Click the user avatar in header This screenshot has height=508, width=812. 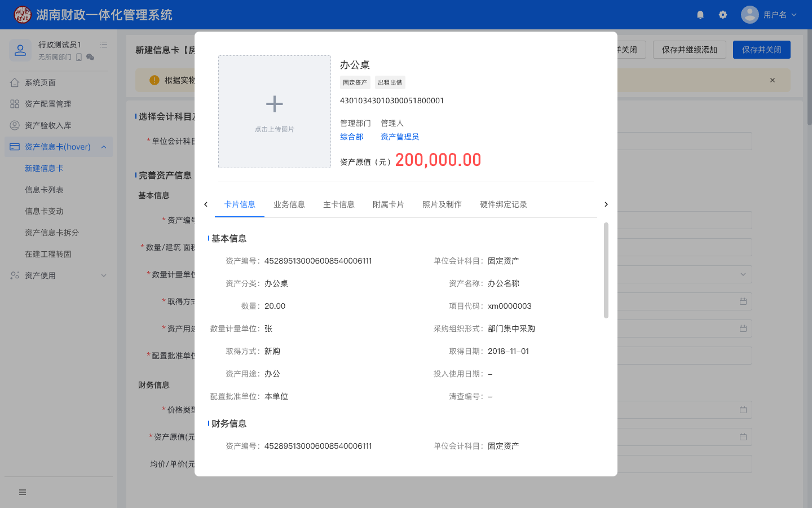click(x=749, y=15)
